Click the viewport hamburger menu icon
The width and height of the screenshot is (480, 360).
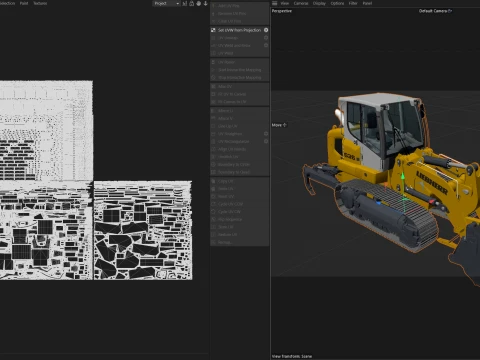[x=275, y=3]
